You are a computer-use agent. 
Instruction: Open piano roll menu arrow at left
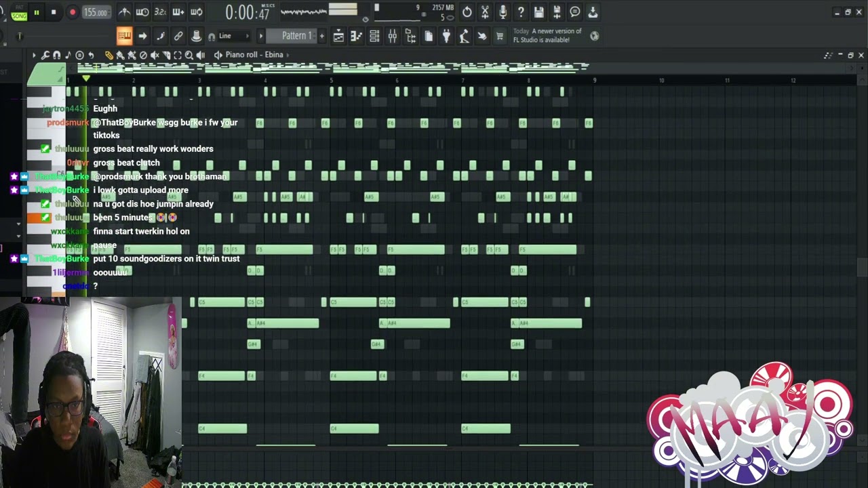[x=34, y=55]
